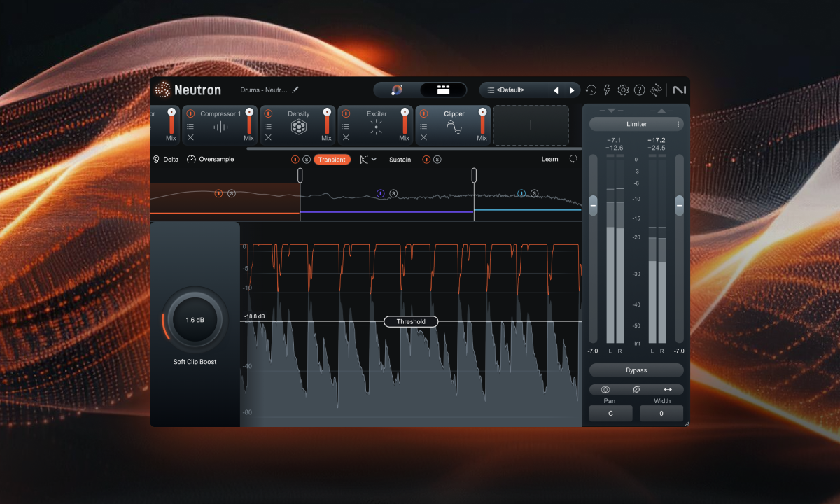Solo the orange low band

(x=232, y=193)
